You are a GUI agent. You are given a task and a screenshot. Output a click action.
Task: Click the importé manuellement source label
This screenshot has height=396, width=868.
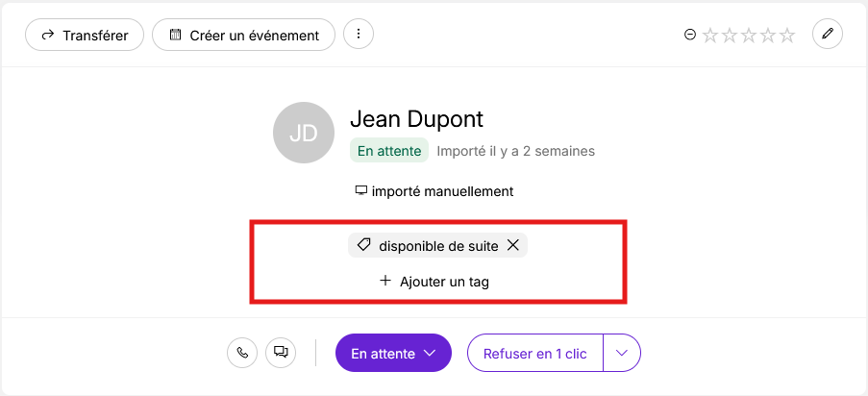(x=434, y=191)
